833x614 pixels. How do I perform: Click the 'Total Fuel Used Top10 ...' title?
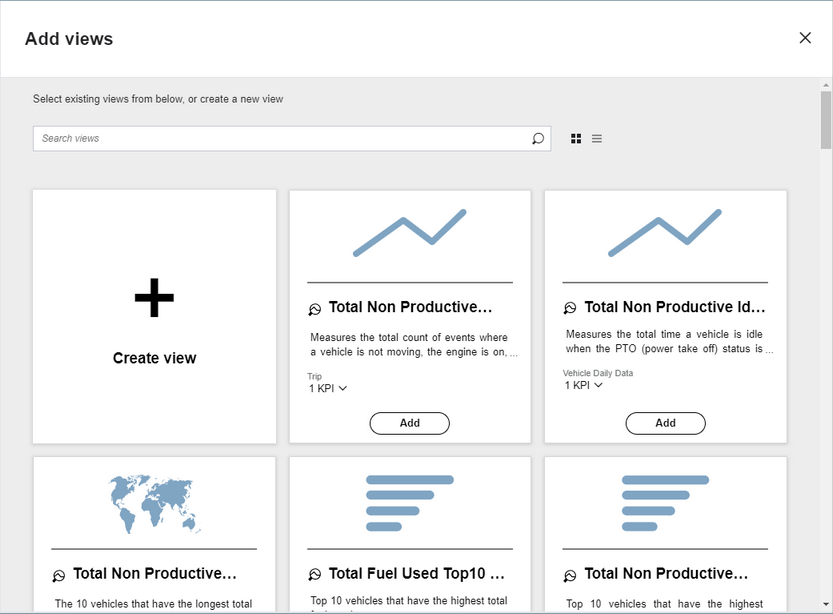point(417,574)
